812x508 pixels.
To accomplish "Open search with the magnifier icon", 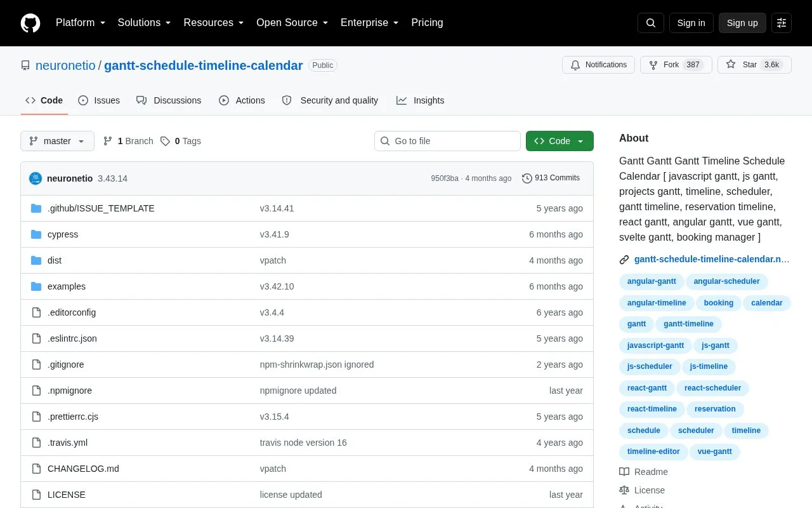I will pyautogui.click(x=651, y=23).
